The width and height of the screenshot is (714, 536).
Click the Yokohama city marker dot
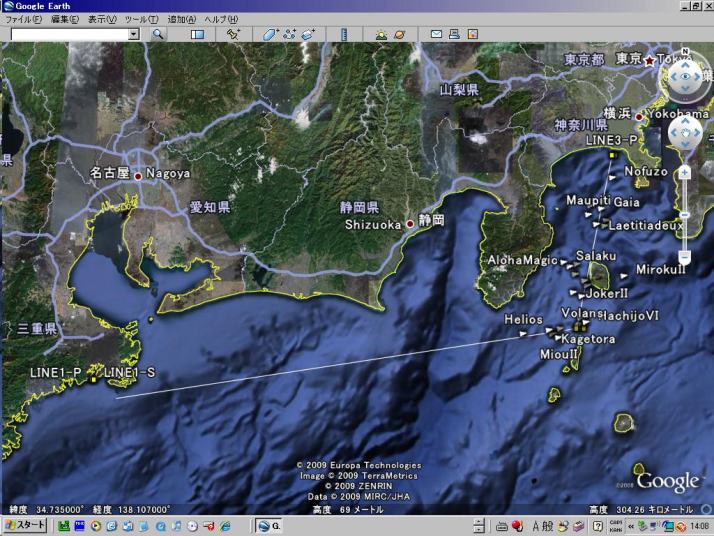pyautogui.click(x=639, y=117)
